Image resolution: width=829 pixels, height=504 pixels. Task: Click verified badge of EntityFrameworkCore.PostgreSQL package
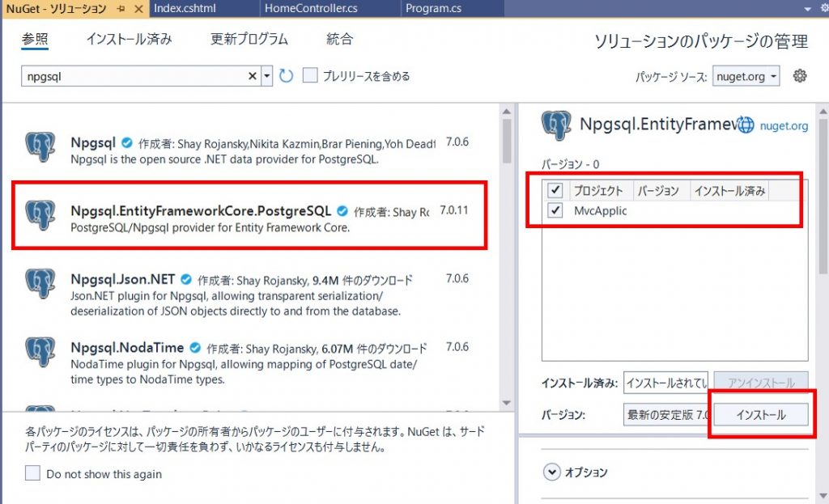tap(342, 211)
